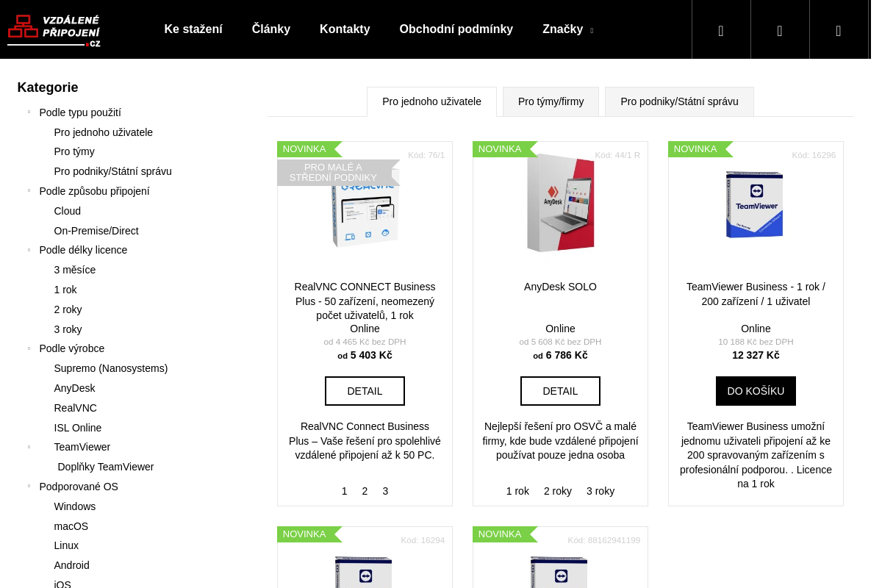The width and height of the screenshot is (882, 588).
Task: Select the Pro týmy category
Action: 74,151
